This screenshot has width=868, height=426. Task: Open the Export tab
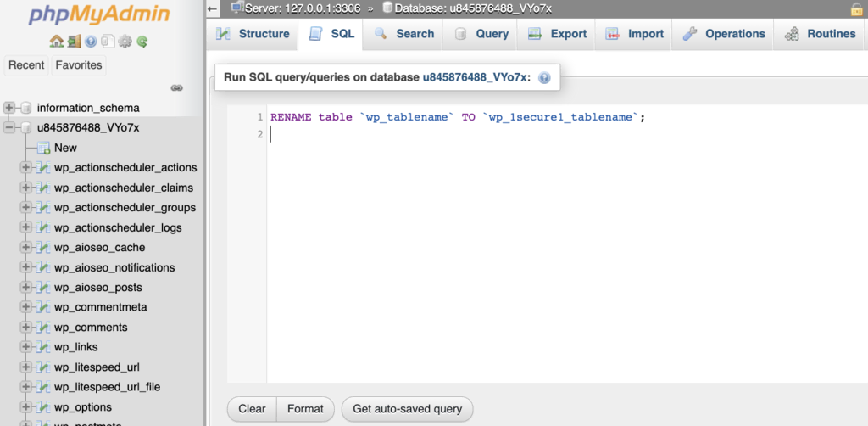(557, 34)
